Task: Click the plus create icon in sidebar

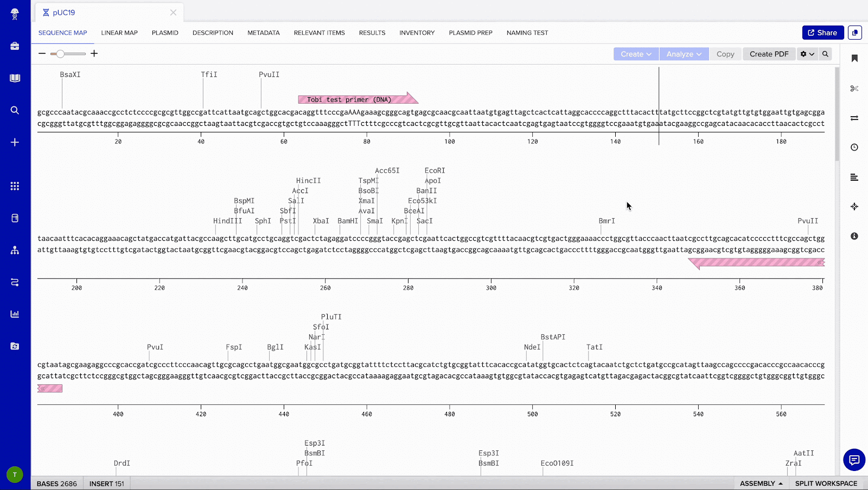Action: (x=15, y=142)
